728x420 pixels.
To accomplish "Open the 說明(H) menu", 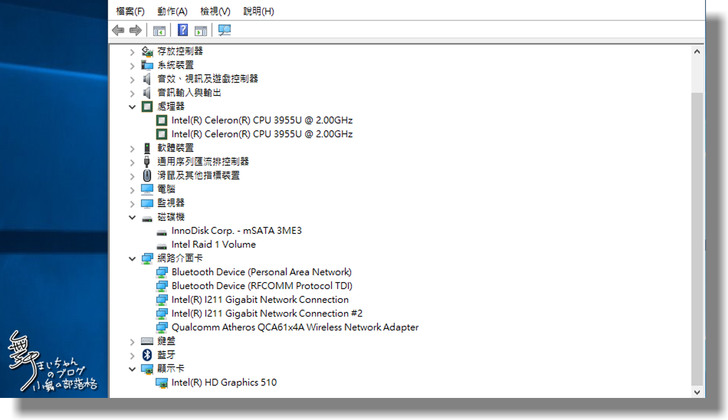I will click(x=259, y=11).
